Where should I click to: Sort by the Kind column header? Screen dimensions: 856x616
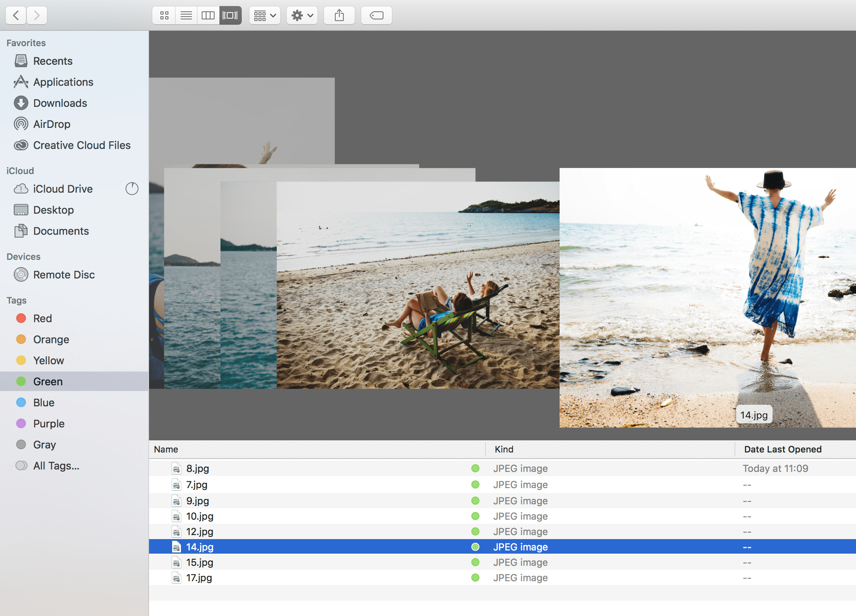click(504, 449)
